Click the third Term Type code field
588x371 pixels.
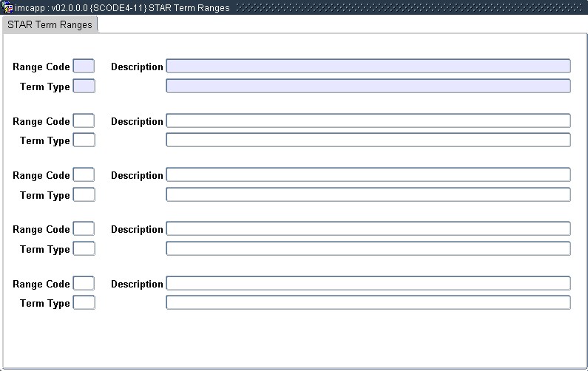84,195
